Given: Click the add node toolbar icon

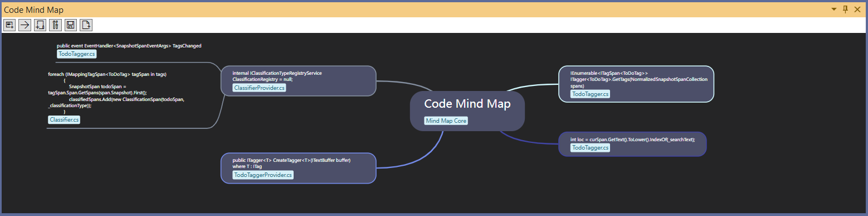Looking at the screenshot, I should pos(9,25).
